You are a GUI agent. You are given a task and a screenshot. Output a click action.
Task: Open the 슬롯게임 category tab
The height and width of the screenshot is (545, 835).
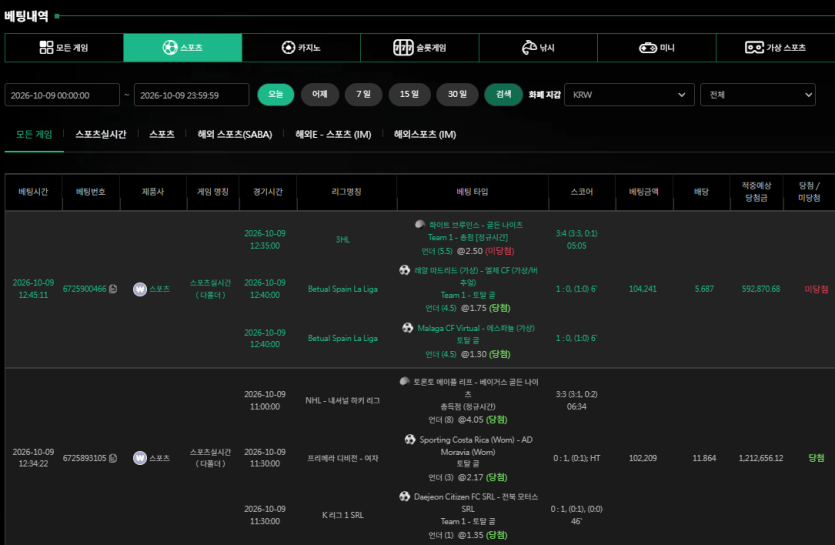pyautogui.click(x=420, y=48)
